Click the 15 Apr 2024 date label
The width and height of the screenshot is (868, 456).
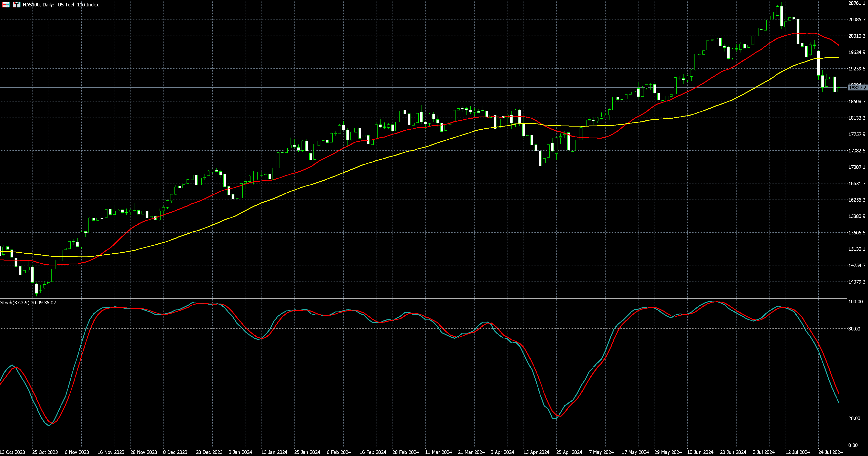(x=536, y=452)
